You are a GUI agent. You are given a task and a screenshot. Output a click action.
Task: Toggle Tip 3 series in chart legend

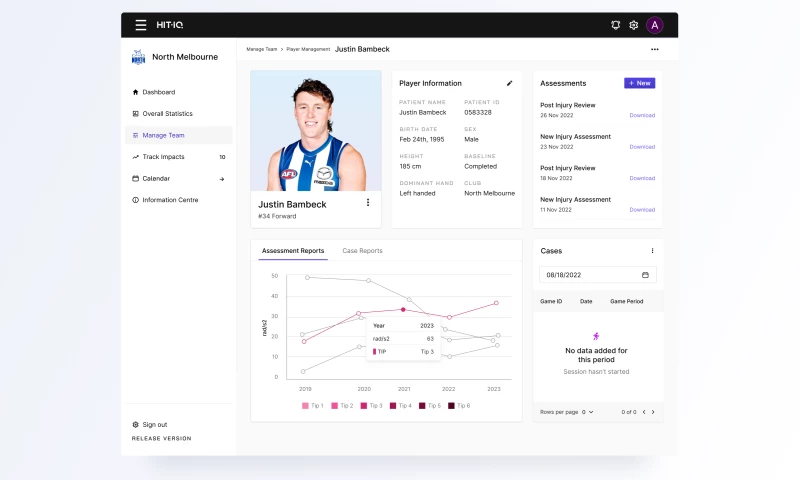pos(371,405)
